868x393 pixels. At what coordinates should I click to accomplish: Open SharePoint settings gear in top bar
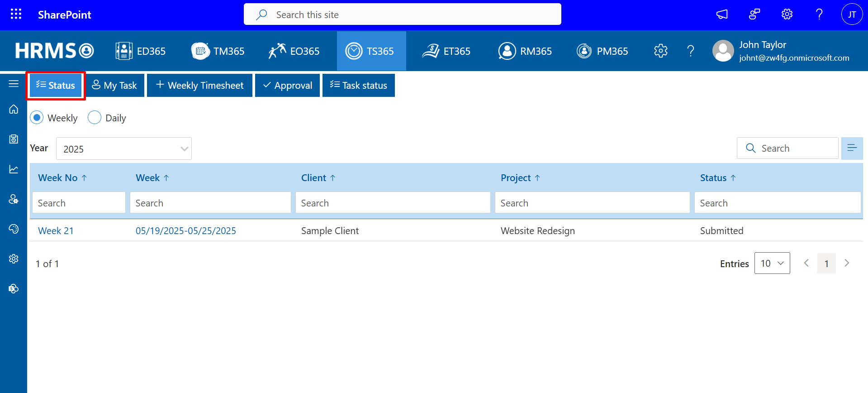tap(787, 14)
